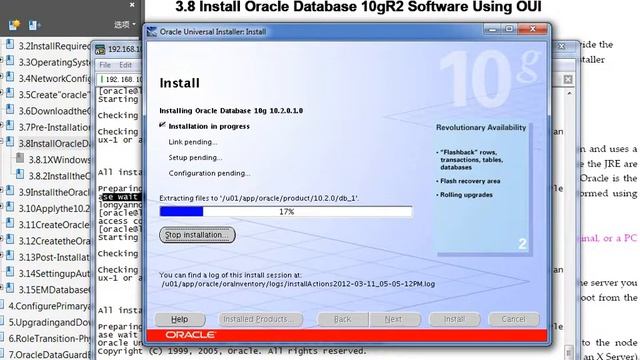
Task: Expand the 3.10Applythe10.2 bookmark node
Action: coord(1,208)
